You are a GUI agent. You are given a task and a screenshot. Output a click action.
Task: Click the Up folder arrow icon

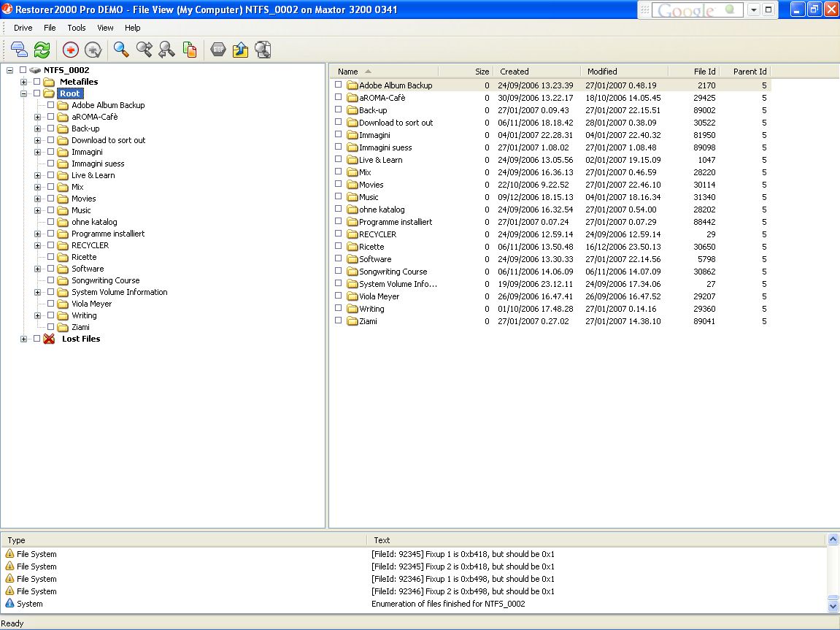(240, 50)
